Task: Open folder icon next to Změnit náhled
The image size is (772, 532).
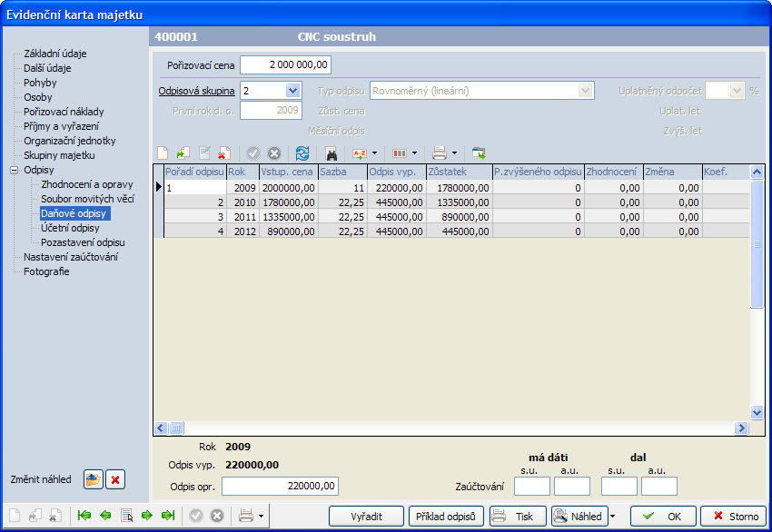Action: 93,479
